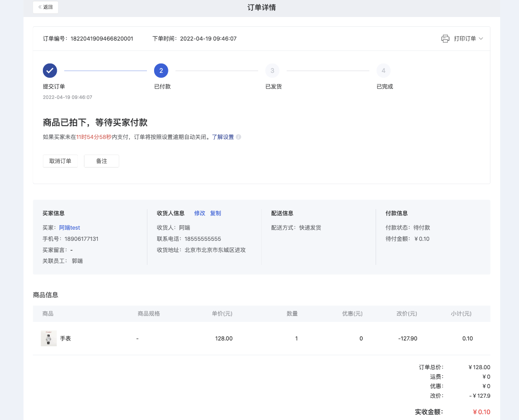
Task: Click step 2 已付款 circle
Action: pos(161,71)
